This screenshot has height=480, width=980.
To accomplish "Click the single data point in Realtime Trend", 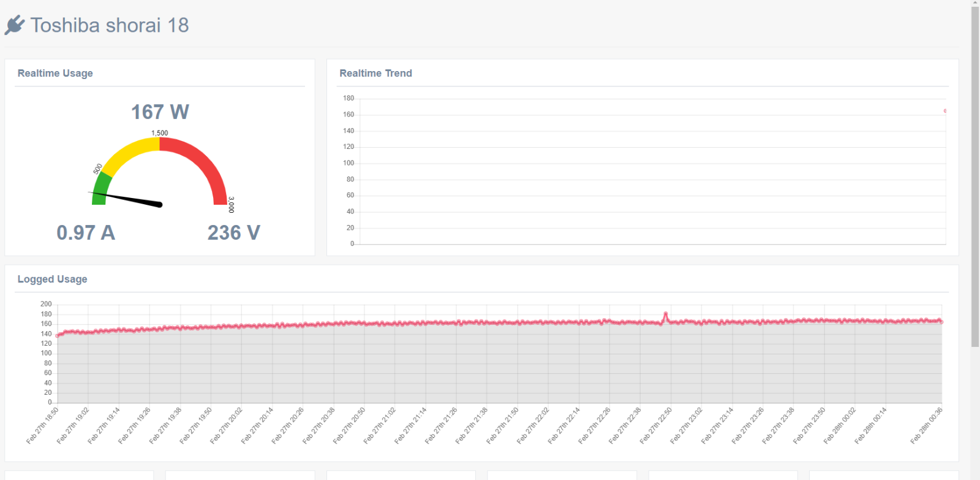I will (x=945, y=111).
